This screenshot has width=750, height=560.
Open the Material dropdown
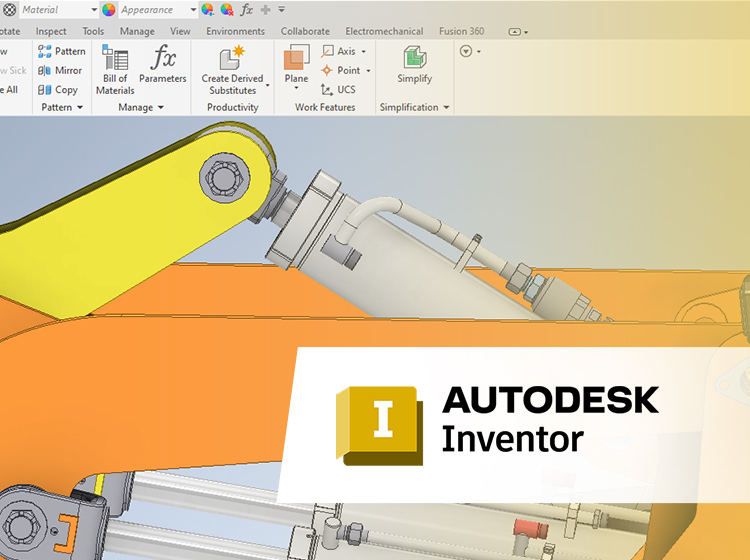[x=93, y=10]
